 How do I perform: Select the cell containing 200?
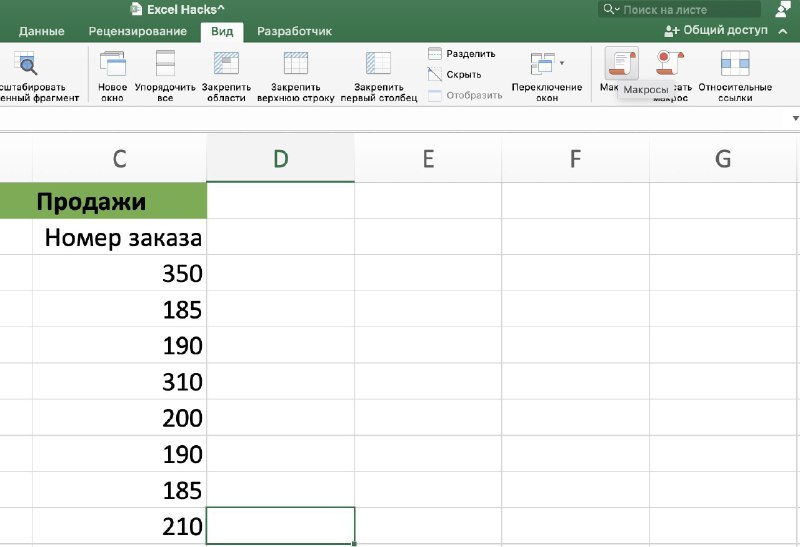click(119, 418)
